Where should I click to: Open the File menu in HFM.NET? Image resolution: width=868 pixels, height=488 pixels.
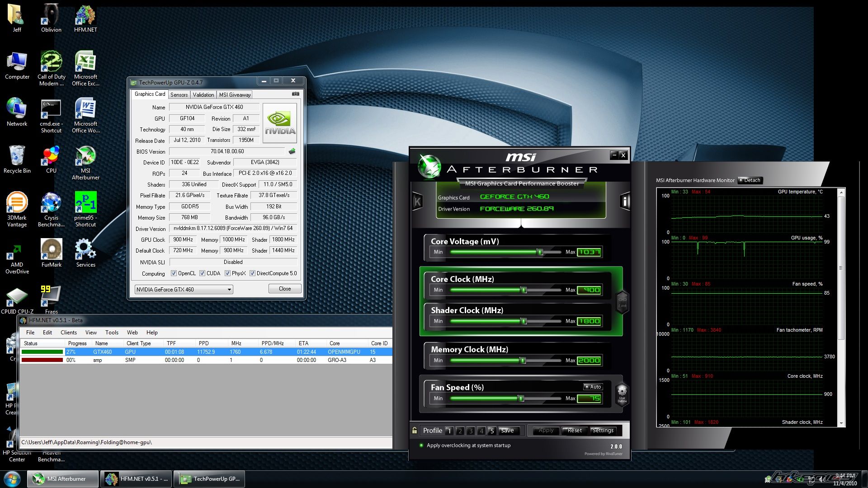pyautogui.click(x=30, y=332)
